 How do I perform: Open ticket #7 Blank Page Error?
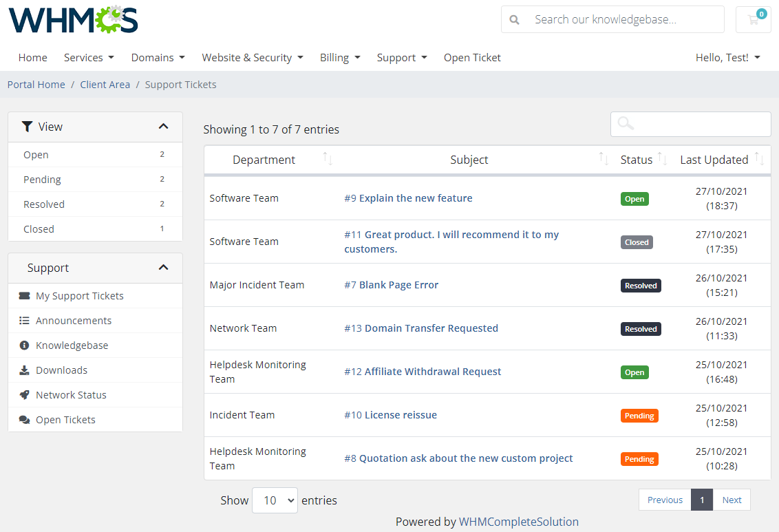point(391,284)
